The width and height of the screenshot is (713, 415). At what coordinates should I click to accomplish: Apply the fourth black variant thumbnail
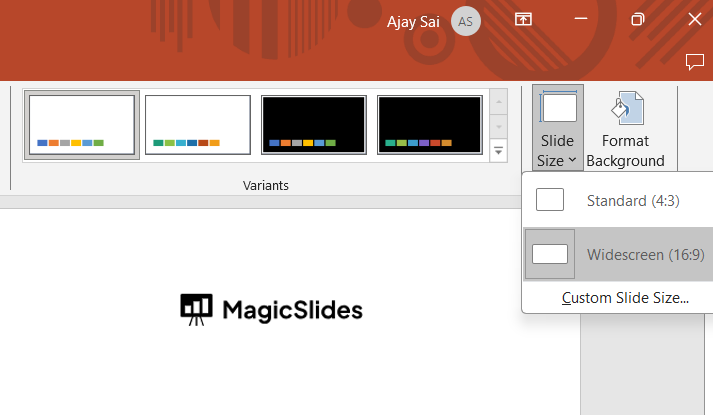(430, 126)
